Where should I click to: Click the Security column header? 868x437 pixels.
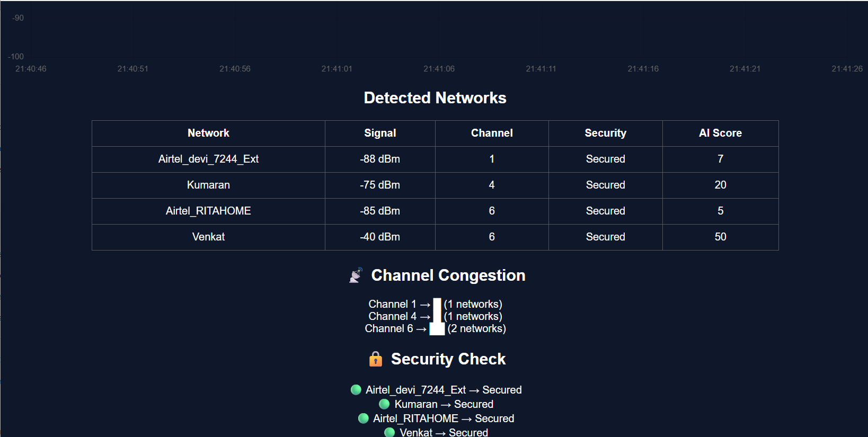point(605,133)
